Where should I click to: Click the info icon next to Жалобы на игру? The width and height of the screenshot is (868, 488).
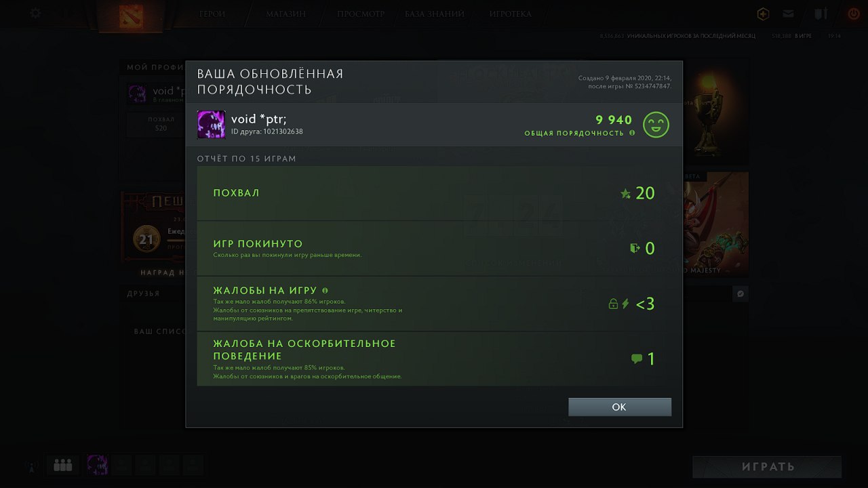coord(325,290)
